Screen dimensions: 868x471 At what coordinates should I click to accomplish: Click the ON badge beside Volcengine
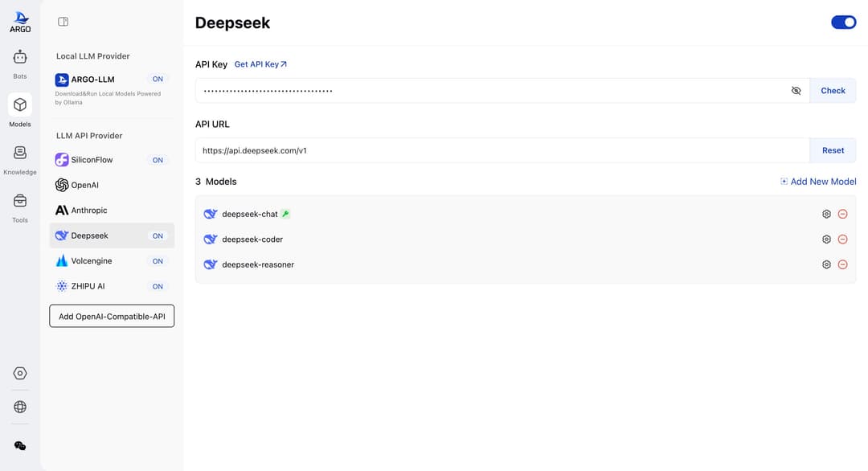coord(158,261)
